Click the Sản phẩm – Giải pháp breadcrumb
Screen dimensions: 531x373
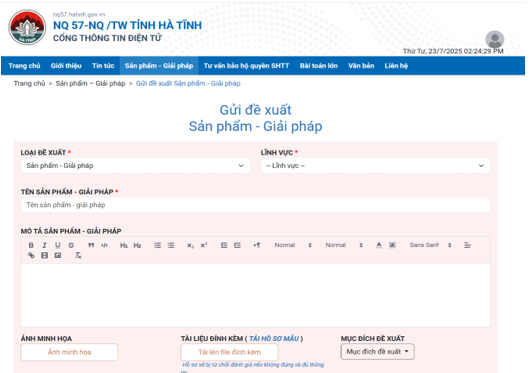(90, 83)
